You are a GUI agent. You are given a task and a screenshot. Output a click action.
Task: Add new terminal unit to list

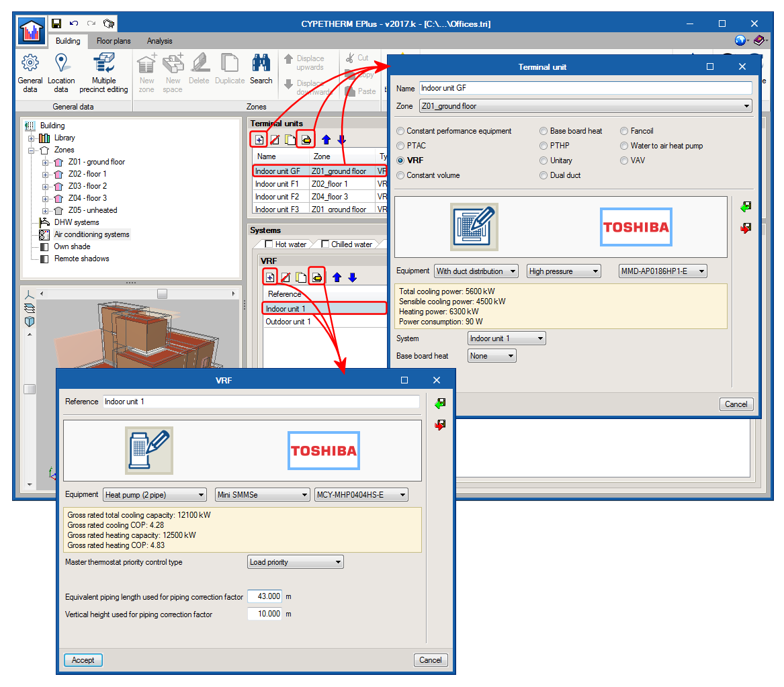259,140
